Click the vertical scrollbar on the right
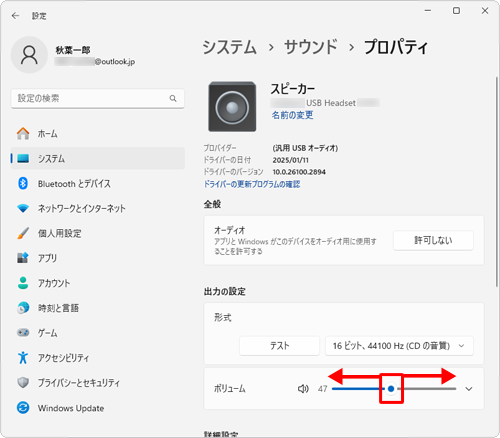 pos(497,182)
